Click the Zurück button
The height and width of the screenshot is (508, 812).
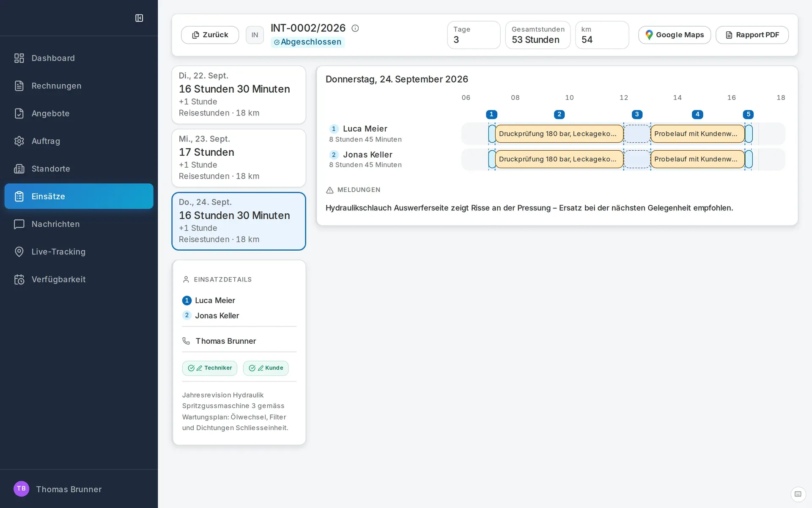pyautogui.click(x=210, y=35)
